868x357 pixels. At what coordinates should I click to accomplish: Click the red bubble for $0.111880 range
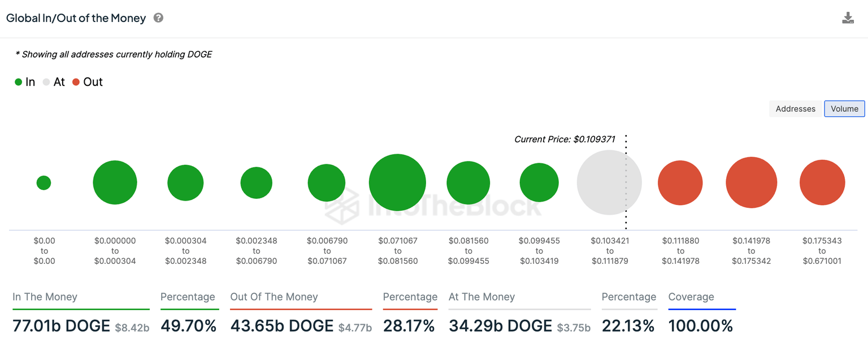click(680, 182)
